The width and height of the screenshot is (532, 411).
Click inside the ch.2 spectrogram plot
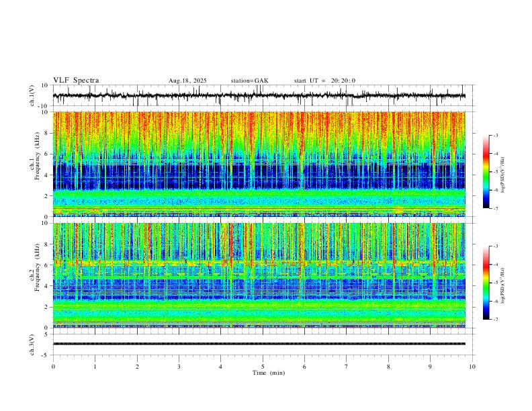[x=259, y=275]
